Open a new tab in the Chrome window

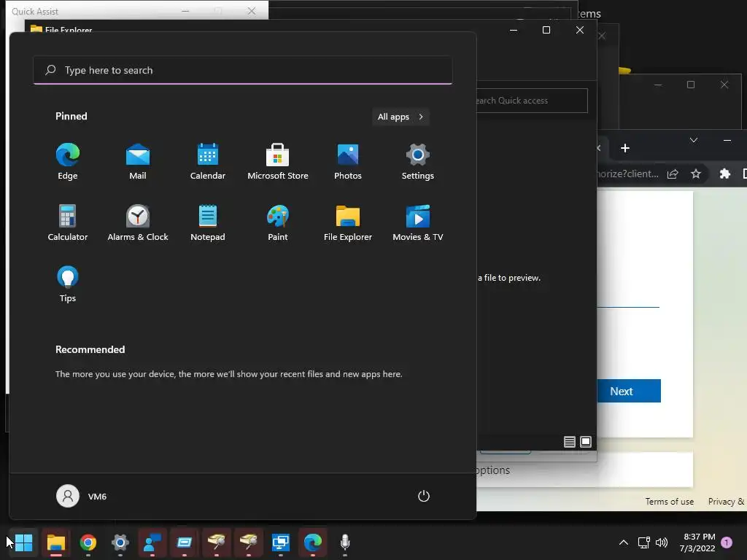click(x=625, y=148)
